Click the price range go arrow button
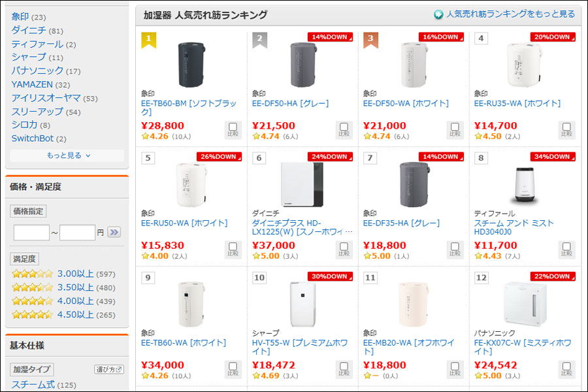This screenshot has height=392, width=588. (x=114, y=232)
